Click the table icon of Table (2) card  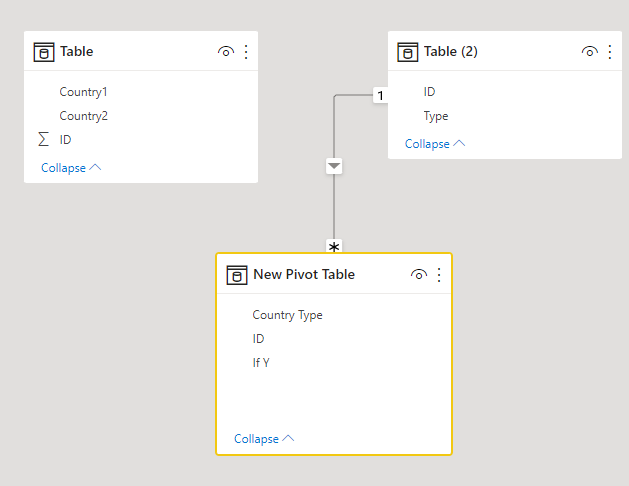tap(408, 52)
